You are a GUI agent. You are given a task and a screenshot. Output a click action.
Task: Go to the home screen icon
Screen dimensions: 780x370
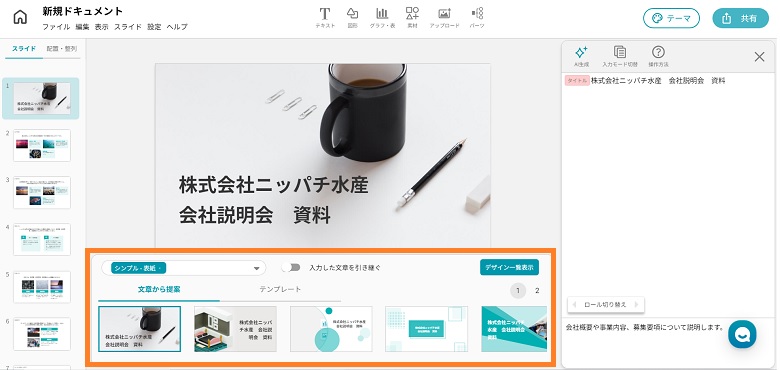coord(20,17)
